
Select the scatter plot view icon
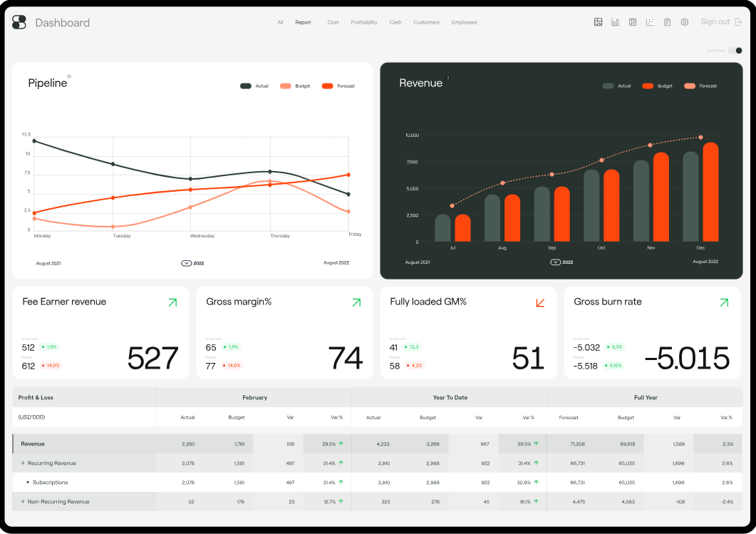[x=650, y=22]
